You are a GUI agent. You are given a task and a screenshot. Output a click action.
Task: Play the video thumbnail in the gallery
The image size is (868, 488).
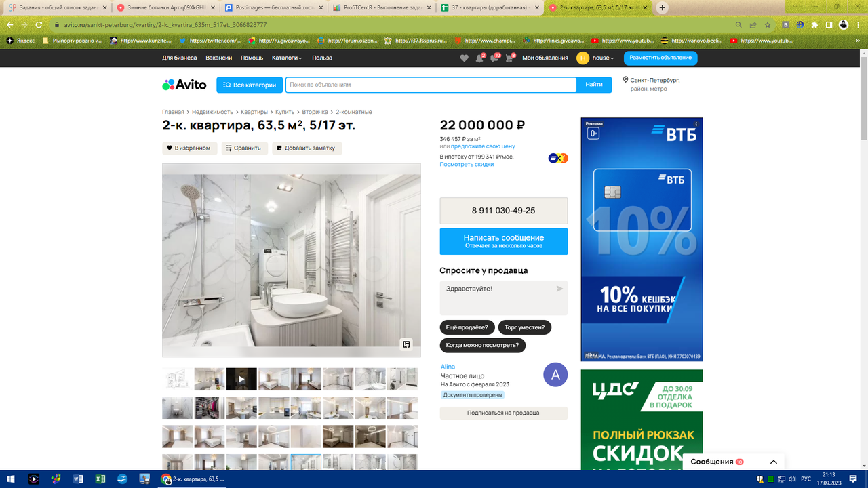pyautogui.click(x=241, y=379)
